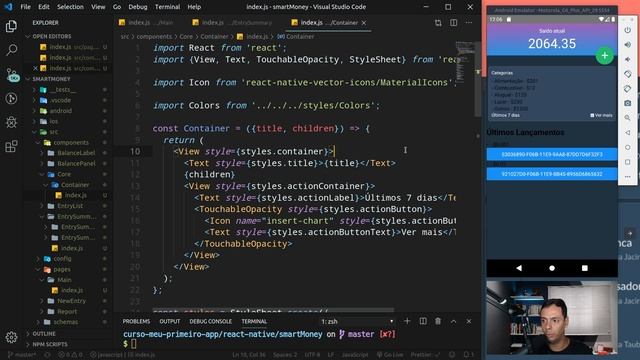640x360 pixels.
Task: Open the Go menu
Action: (117, 7)
